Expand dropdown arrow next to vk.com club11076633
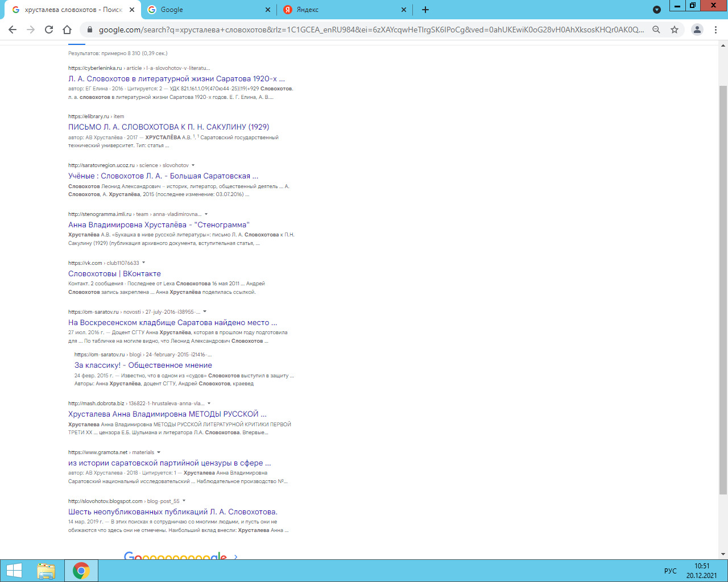This screenshot has height=582, width=728. tap(143, 263)
